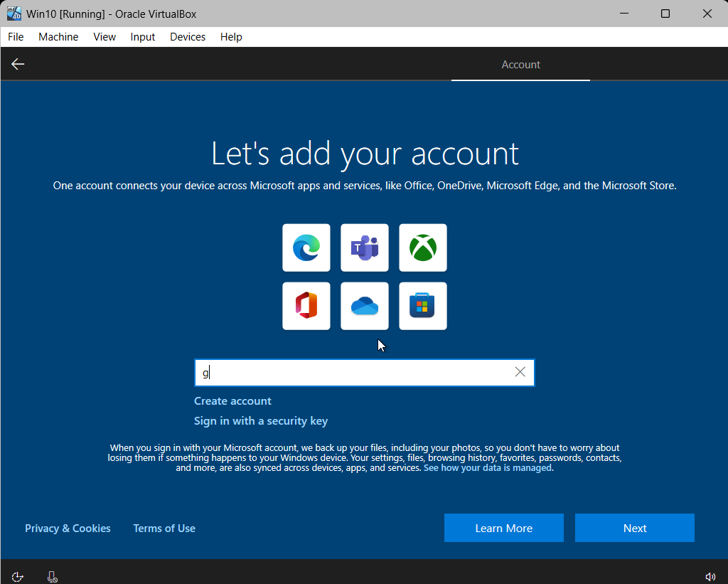Image resolution: width=728 pixels, height=584 pixels.
Task: Open the Create account link
Action: pos(232,401)
